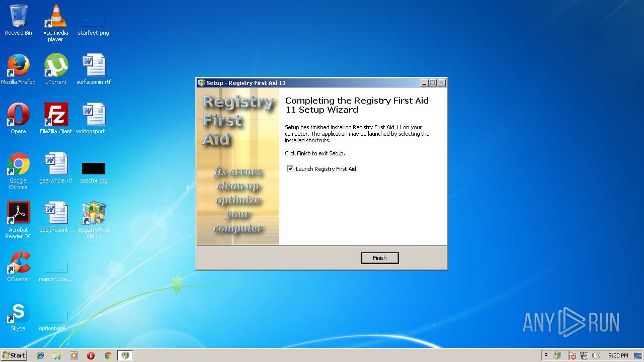Open Google Chrome desktop shortcut
The image size is (644, 362).
tap(18, 171)
